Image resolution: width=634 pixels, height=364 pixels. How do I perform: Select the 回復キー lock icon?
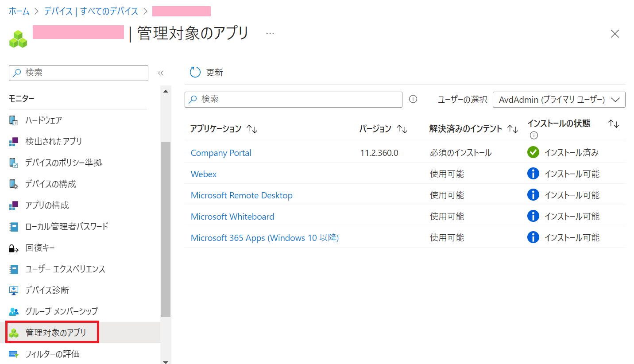point(14,248)
